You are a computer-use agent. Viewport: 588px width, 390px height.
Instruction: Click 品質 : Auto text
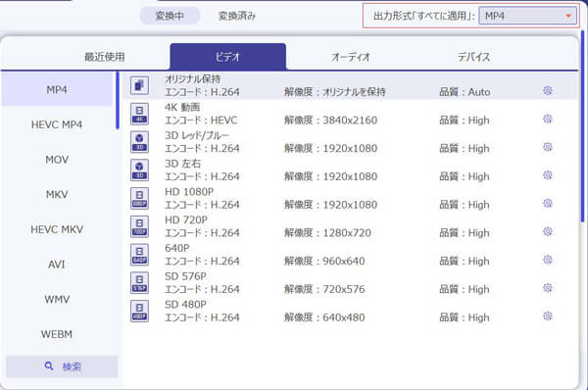tap(465, 92)
